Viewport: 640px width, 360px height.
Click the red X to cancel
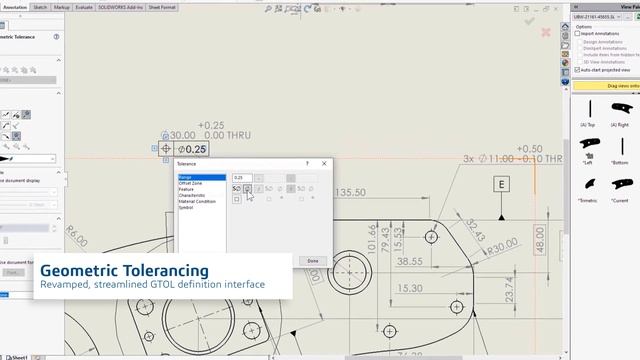click(x=546, y=32)
